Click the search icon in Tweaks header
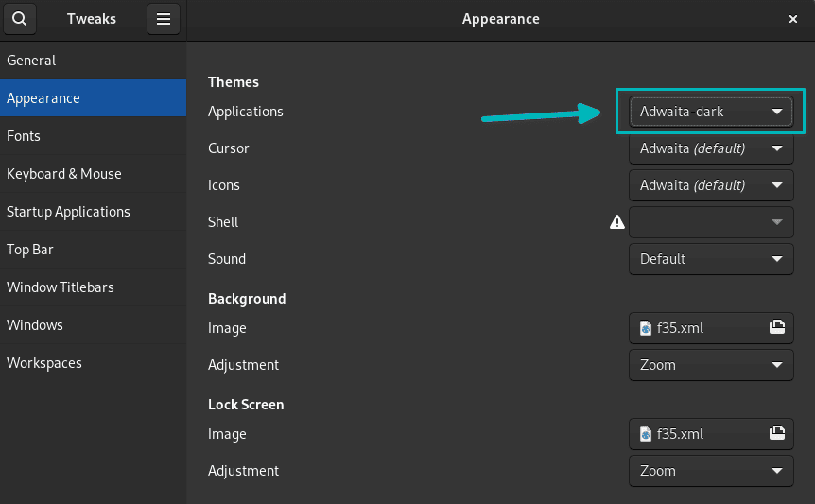This screenshot has width=815, height=504. [20, 19]
